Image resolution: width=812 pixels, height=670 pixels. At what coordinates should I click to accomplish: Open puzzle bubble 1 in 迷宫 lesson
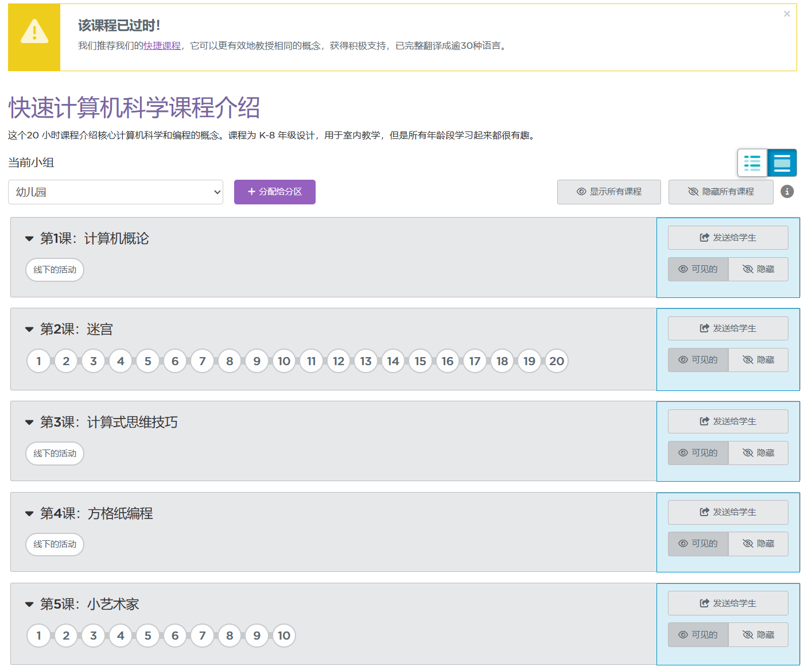tap(39, 361)
